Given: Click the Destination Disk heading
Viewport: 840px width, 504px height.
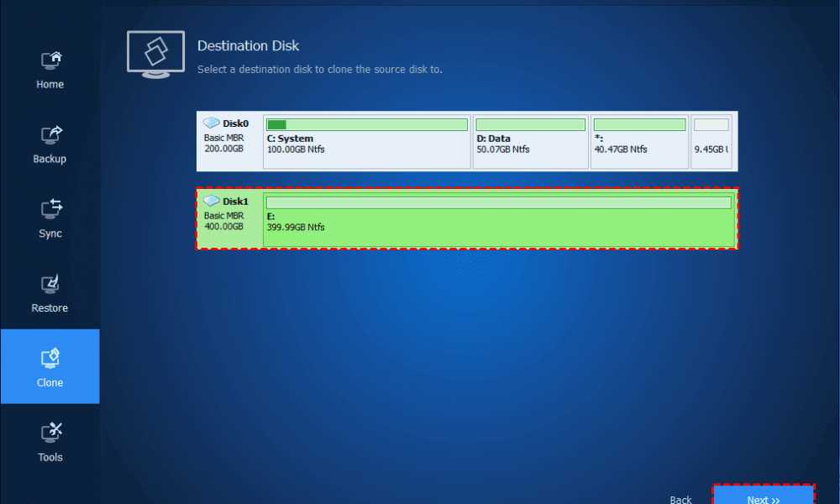Looking at the screenshot, I should pyautogui.click(x=248, y=45).
